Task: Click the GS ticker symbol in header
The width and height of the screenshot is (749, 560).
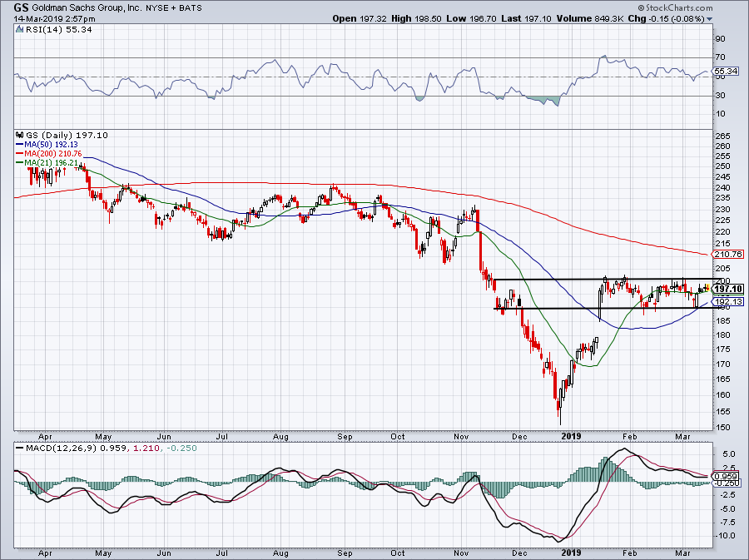Action: point(21,7)
